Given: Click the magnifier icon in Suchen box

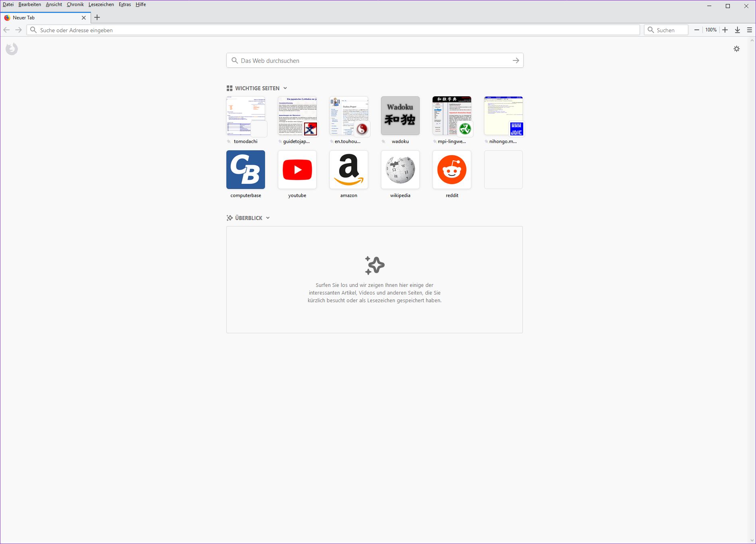Looking at the screenshot, I should click(x=650, y=30).
